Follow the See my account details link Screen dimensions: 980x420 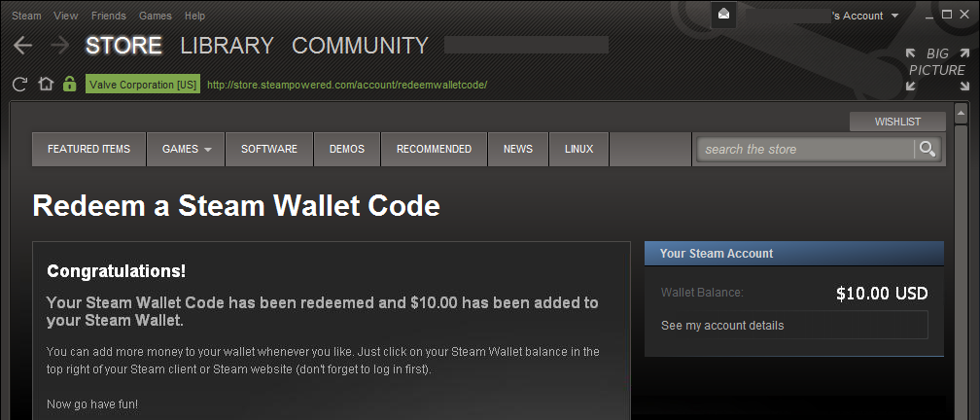[x=722, y=325]
